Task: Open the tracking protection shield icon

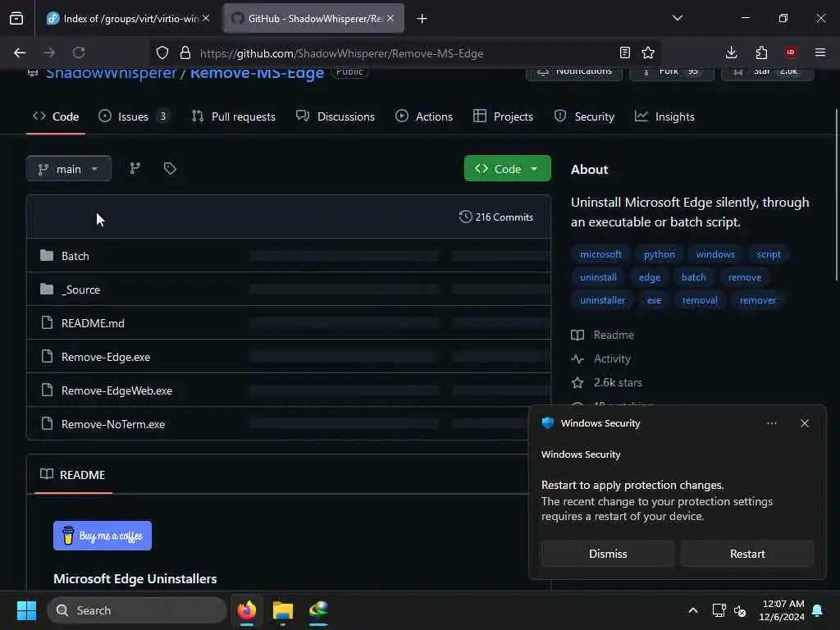Action: click(162, 52)
